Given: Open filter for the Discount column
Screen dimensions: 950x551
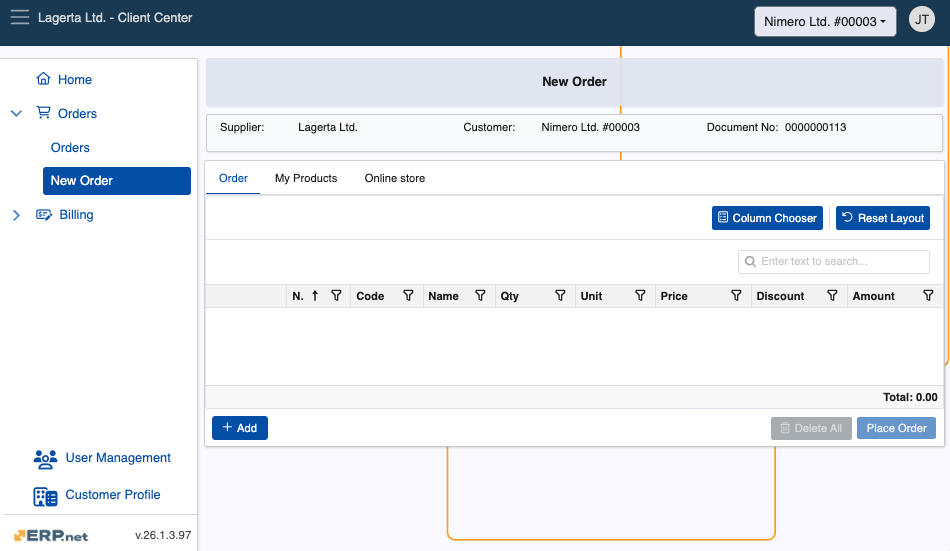Looking at the screenshot, I should (x=832, y=296).
